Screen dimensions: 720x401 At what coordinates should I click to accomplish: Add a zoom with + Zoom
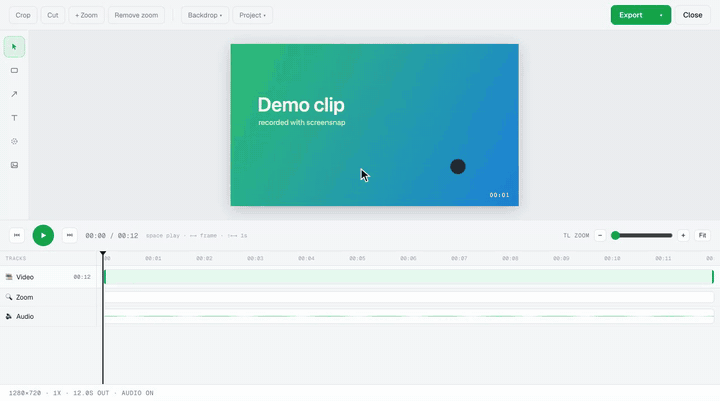pos(86,15)
